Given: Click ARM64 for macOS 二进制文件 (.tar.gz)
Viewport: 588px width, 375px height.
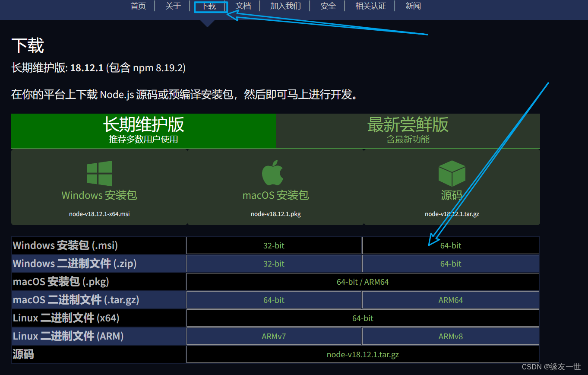Looking at the screenshot, I should pyautogui.click(x=451, y=300).
